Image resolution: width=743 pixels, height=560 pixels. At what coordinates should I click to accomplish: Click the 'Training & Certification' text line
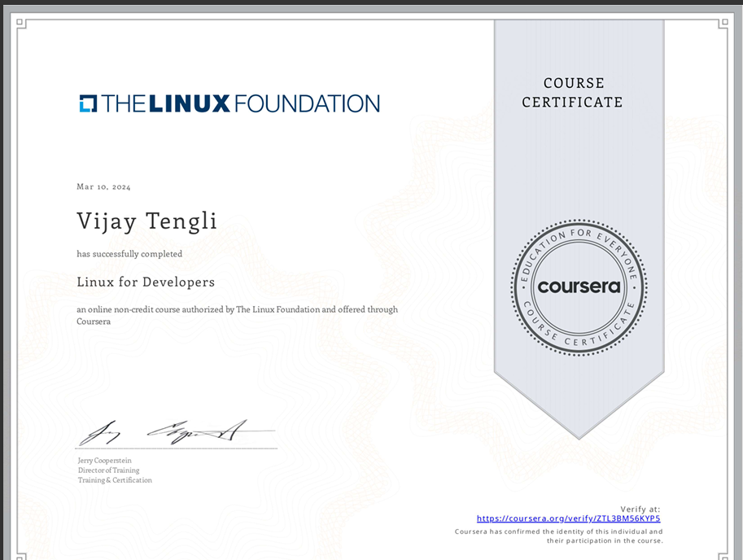[x=115, y=480]
